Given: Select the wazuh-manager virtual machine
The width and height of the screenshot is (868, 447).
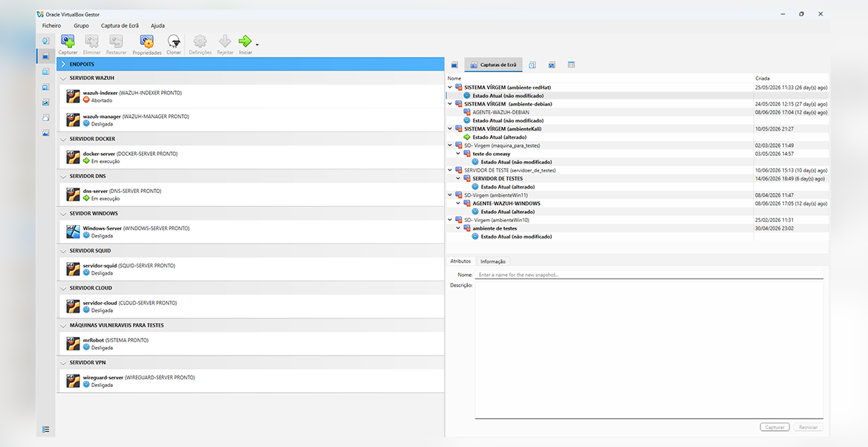Looking at the screenshot, I should (251, 120).
